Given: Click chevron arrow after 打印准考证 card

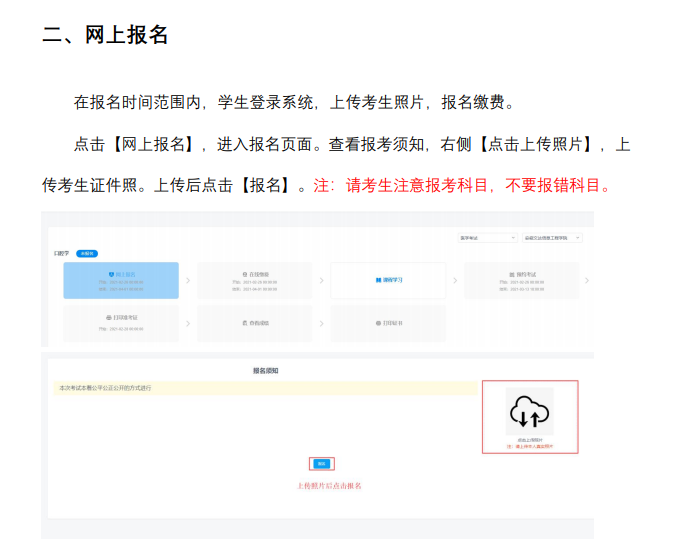Looking at the screenshot, I should pyautogui.click(x=188, y=324).
